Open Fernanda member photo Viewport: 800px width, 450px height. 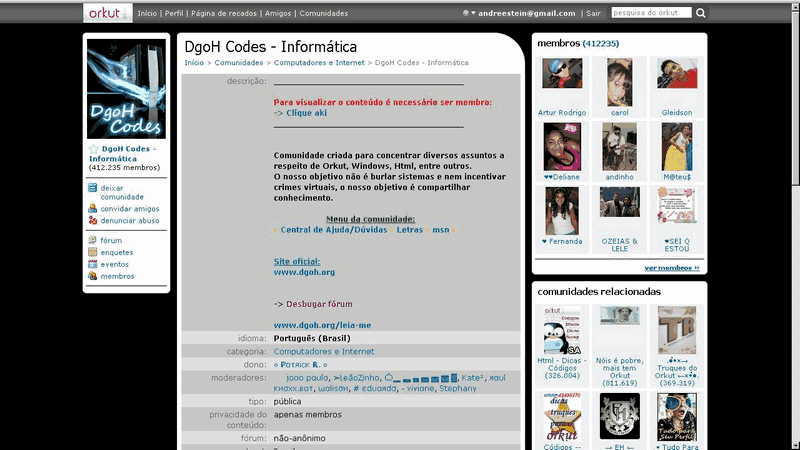(562, 211)
